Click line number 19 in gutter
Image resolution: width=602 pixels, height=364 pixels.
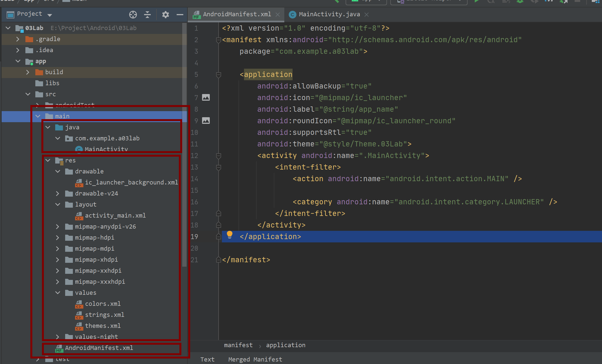194,237
